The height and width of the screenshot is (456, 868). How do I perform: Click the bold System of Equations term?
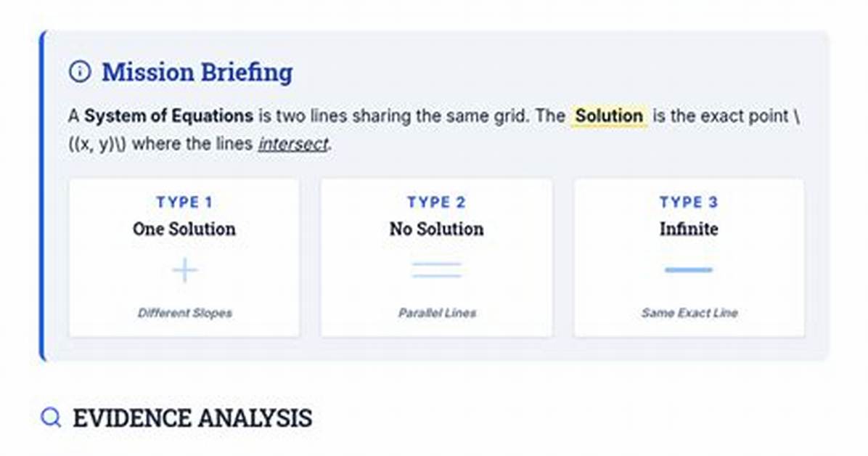(x=169, y=115)
